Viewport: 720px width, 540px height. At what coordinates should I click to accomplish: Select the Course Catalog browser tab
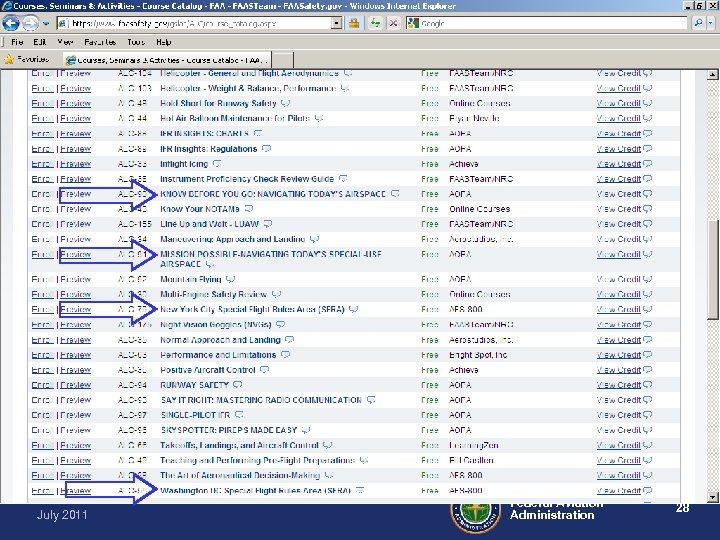pyautogui.click(x=168, y=60)
